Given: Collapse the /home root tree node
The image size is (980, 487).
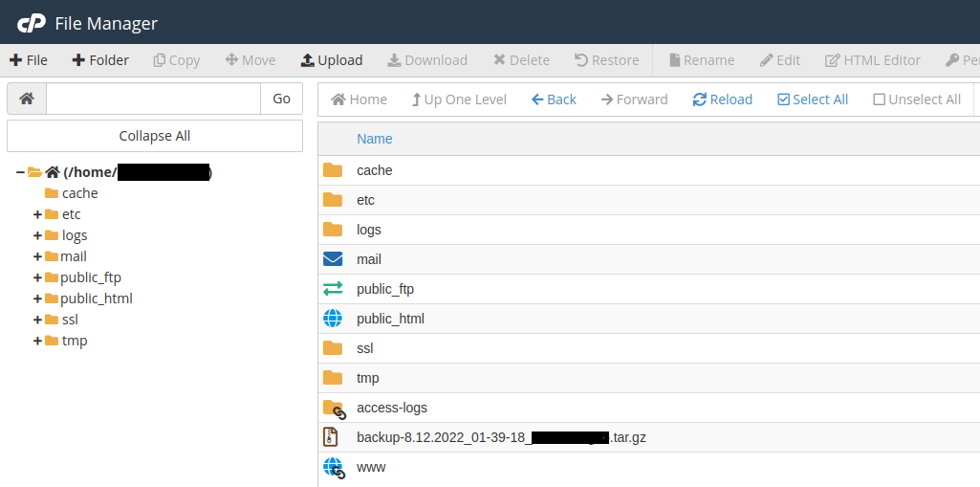Looking at the screenshot, I should [x=20, y=172].
